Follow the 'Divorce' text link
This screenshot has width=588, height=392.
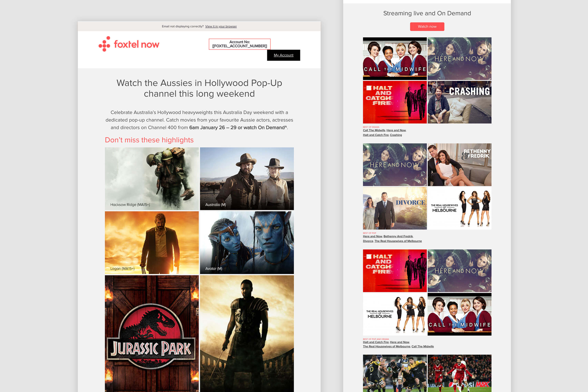pos(368,241)
